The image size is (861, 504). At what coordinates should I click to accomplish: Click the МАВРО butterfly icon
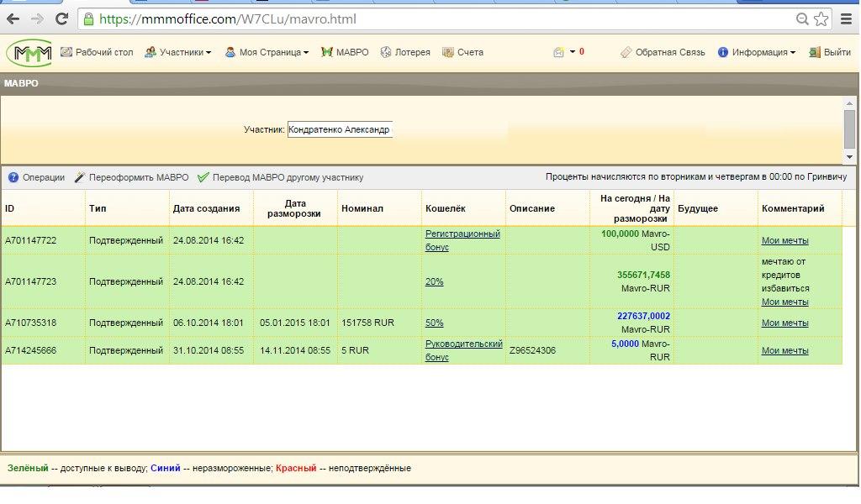click(327, 52)
